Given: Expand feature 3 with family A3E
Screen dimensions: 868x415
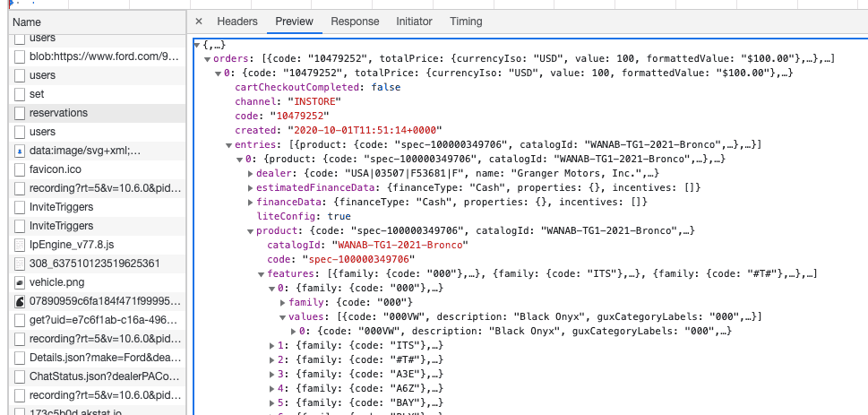Looking at the screenshot, I should click(x=271, y=375).
